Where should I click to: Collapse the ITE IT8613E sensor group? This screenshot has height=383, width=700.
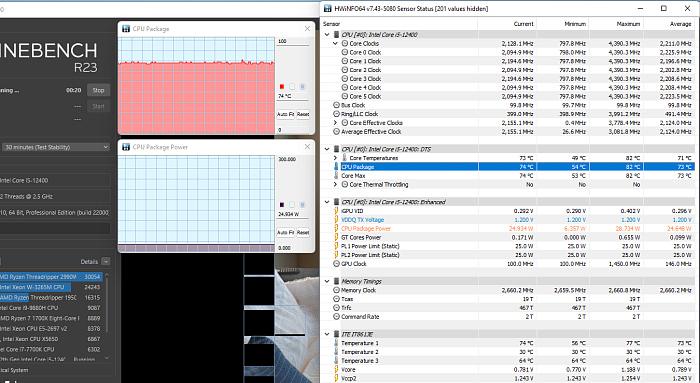click(x=327, y=334)
